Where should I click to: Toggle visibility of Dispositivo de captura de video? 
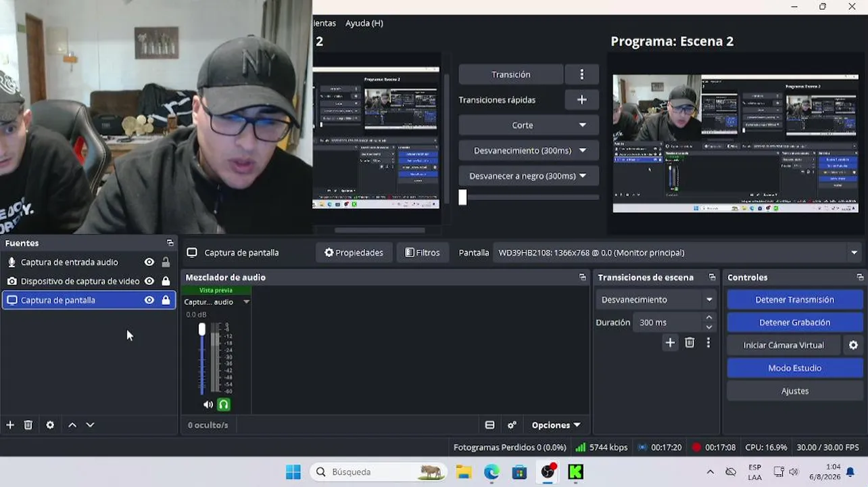[x=149, y=281]
